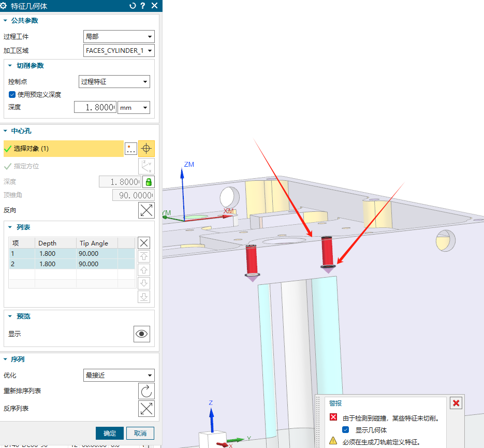Remove list item with X icon

click(144, 243)
